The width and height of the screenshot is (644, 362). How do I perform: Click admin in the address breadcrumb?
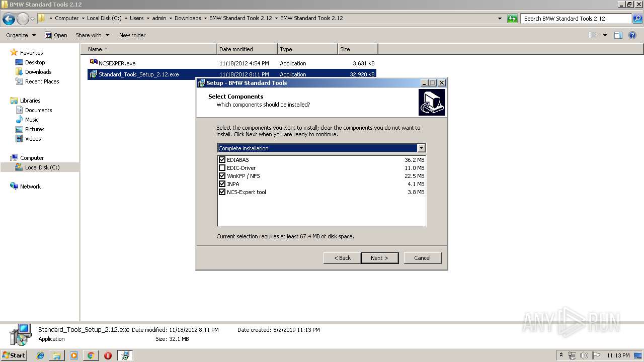(x=159, y=18)
